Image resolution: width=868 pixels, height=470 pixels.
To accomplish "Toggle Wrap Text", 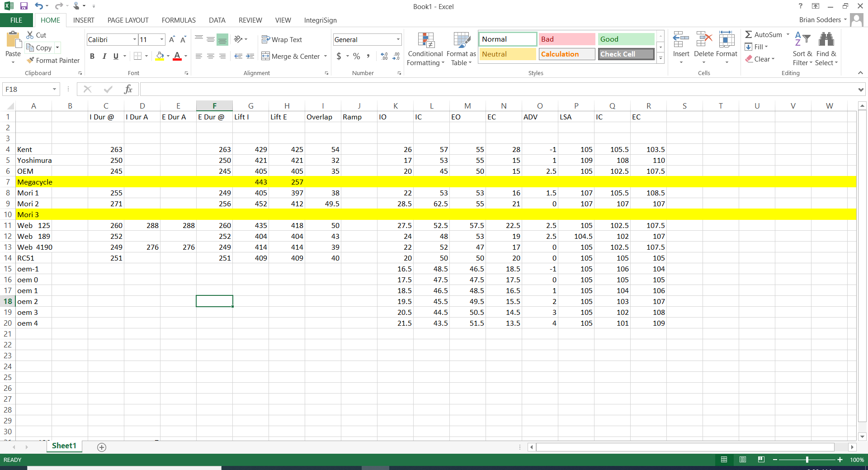I will pyautogui.click(x=282, y=39).
